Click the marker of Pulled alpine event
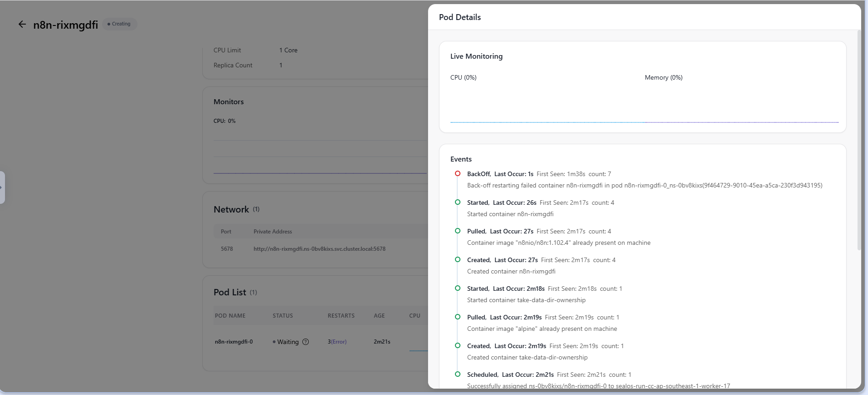Image resolution: width=868 pixels, height=395 pixels. point(458,317)
